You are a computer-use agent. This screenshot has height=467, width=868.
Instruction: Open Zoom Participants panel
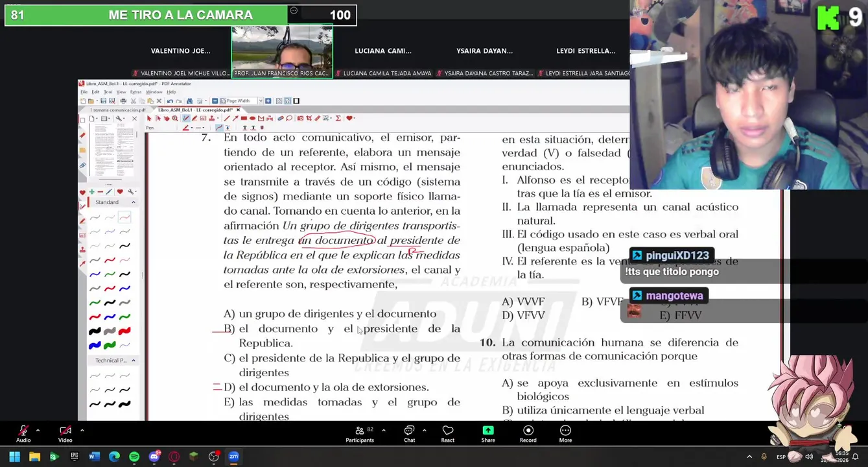point(360,434)
